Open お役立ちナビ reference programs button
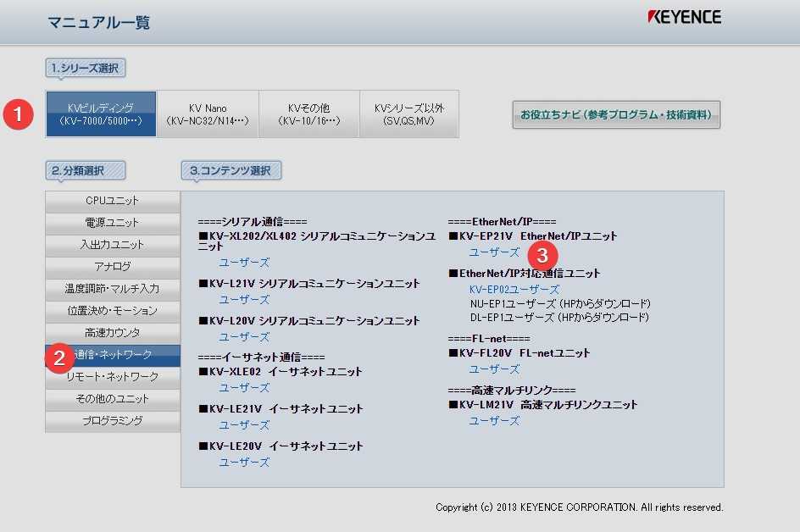The width and height of the screenshot is (800, 532). pyautogui.click(x=616, y=114)
